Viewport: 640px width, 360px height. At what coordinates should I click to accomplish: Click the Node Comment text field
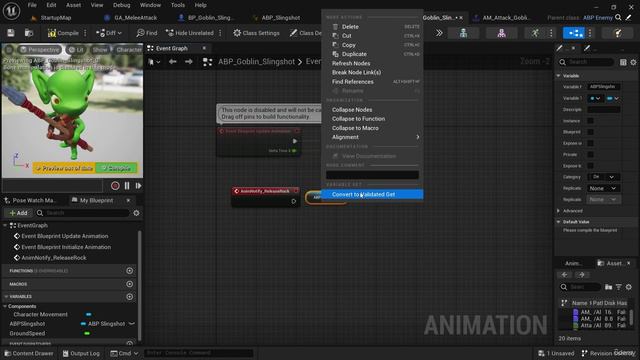pos(372,175)
